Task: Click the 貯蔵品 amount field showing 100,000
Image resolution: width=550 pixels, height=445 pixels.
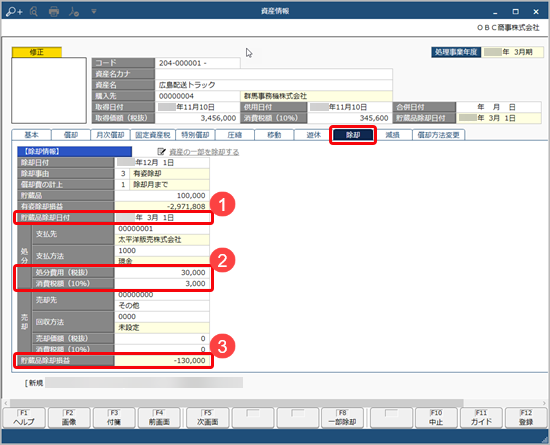Action: [x=162, y=195]
